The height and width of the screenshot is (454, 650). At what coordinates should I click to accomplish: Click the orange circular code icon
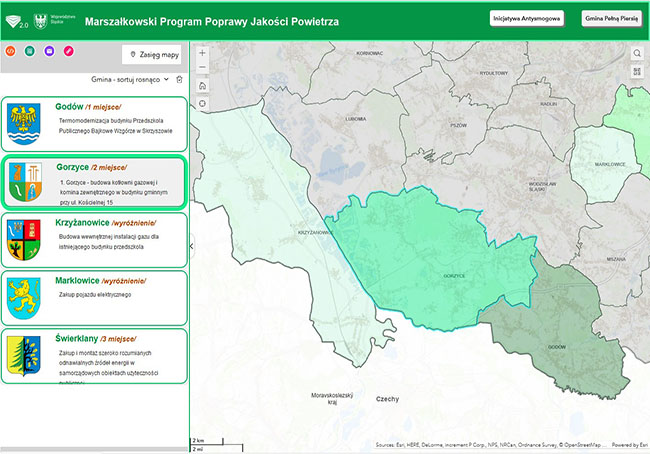(x=11, y=50)
